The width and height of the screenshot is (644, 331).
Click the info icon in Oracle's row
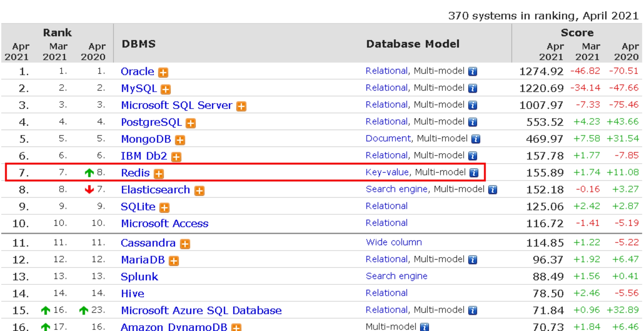tap(473, 72)
